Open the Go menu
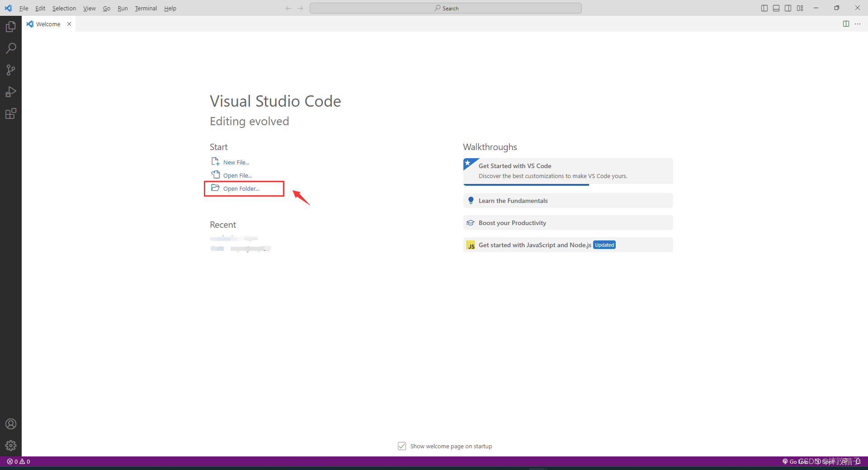Image resolution: width=868 pixels, height=470 pixels. [107, 8]
